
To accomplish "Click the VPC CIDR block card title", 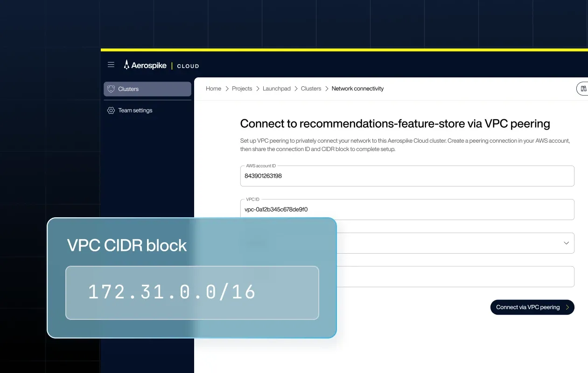I will [127, 246].
